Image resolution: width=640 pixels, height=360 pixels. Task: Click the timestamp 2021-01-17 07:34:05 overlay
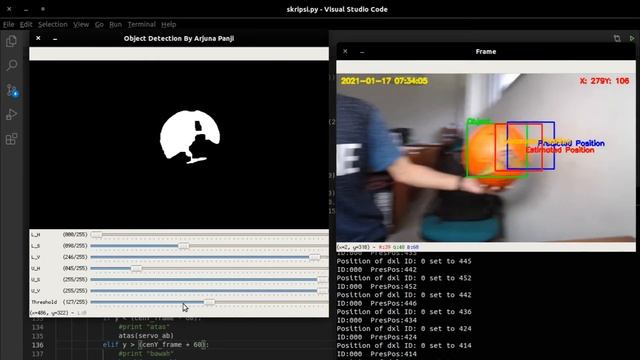[x=384, y=81]
